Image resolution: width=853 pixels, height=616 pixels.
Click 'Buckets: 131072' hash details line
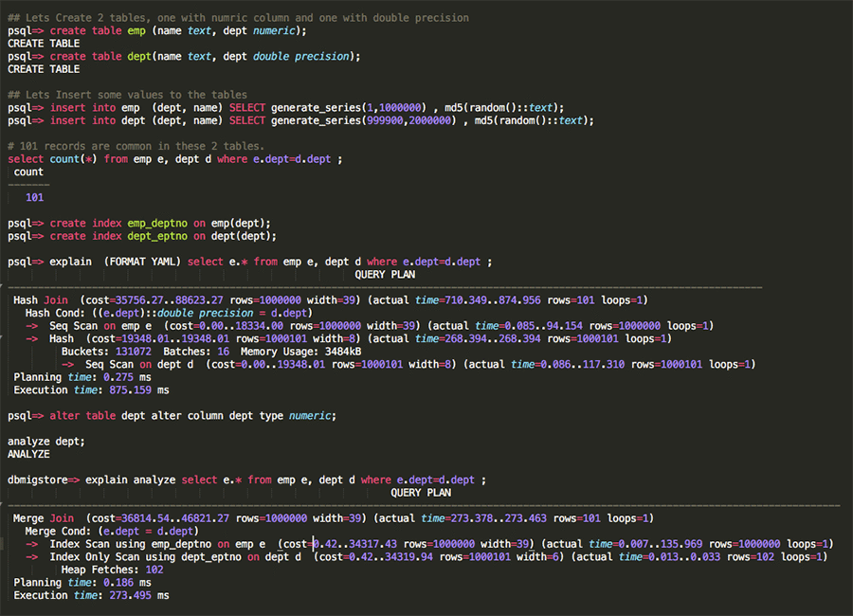click(x=211, y=352)
